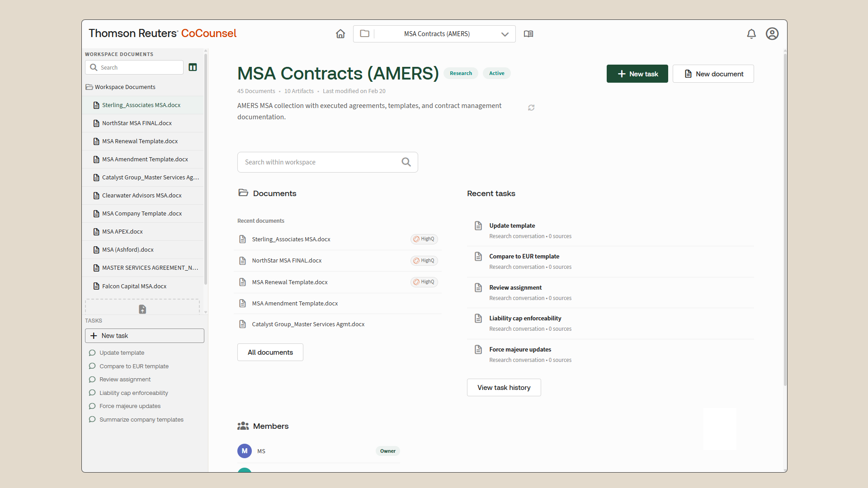This screenshot has width=868, height=488.
Task: Select Summarize company templates task
Action: [141, 420]
